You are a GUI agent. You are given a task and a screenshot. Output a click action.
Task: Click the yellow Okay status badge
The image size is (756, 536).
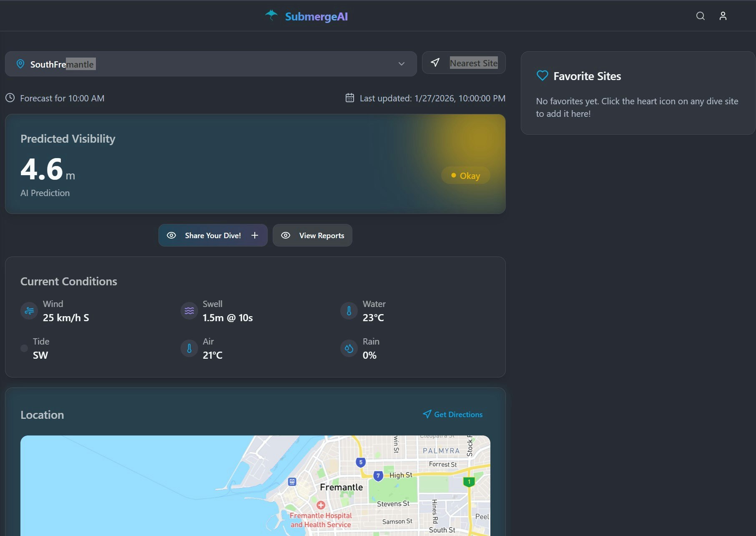pos(465,175)
